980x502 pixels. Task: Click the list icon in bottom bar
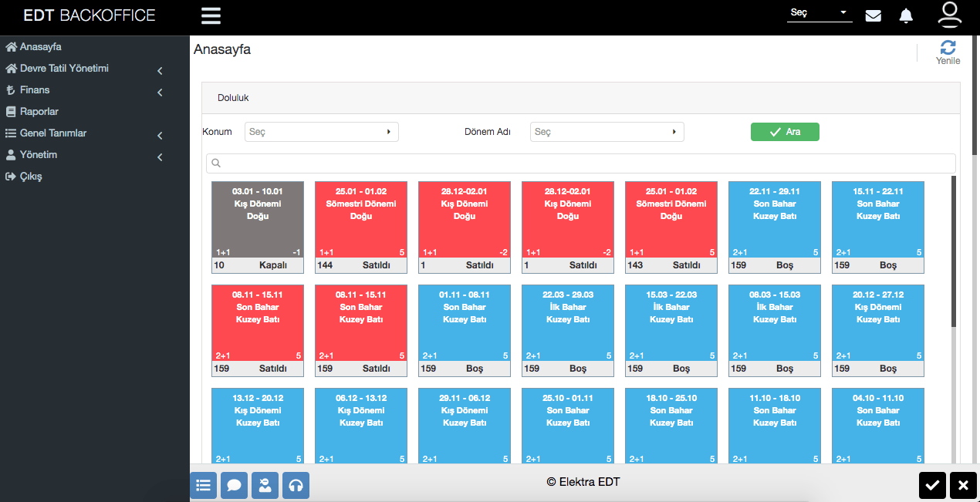click(203, 485)
